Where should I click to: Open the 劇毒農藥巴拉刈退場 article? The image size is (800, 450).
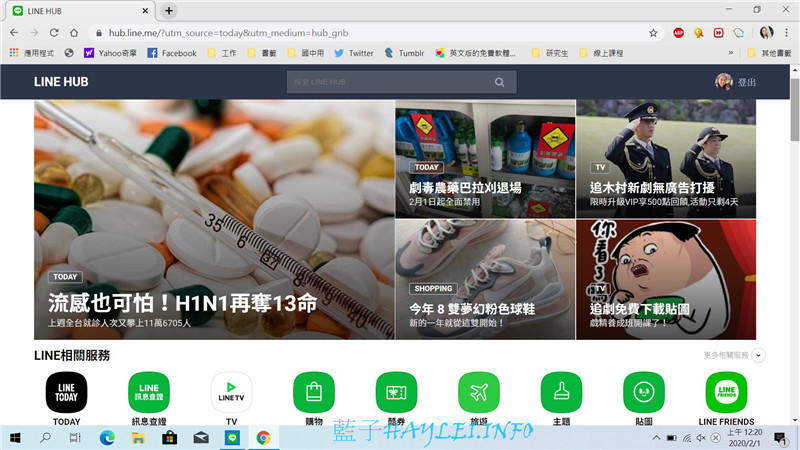click(x=485, y=159)
